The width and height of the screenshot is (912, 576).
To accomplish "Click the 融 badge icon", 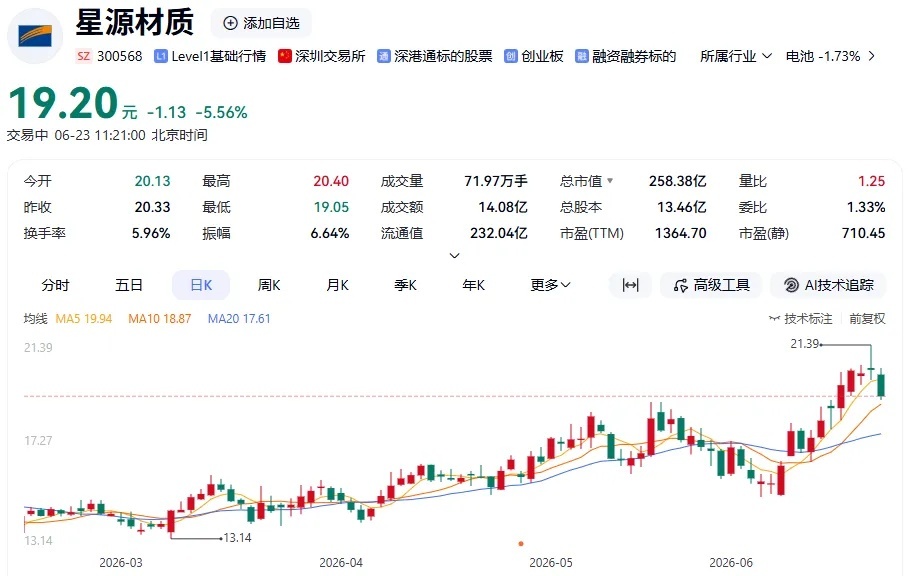I will [x=582, y=56].
